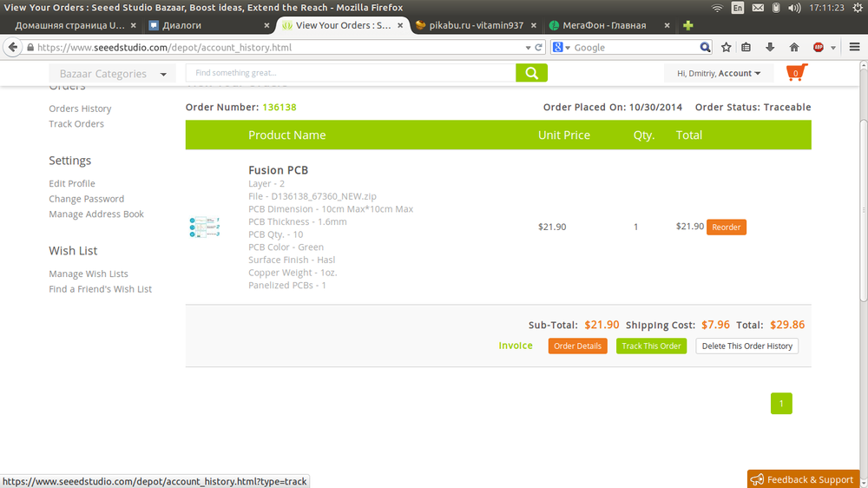Click the Find something great search field
Viewport: 868px width, 488px height.
pyautogui.click(x=351, y=73)
